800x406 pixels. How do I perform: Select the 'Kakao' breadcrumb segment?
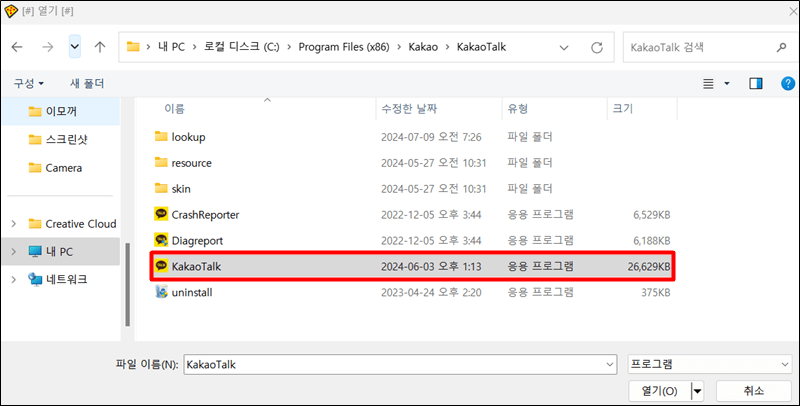[x=423, y=47]
